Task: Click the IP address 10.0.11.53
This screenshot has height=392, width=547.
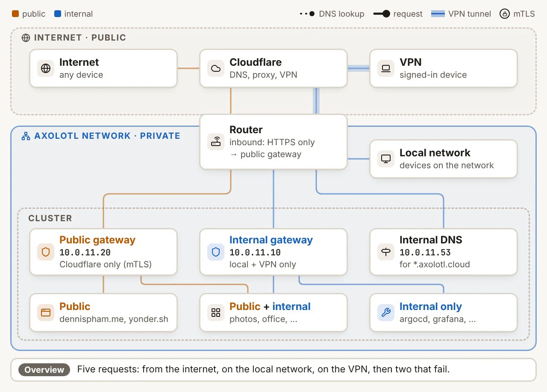Action: coord(425,252)
